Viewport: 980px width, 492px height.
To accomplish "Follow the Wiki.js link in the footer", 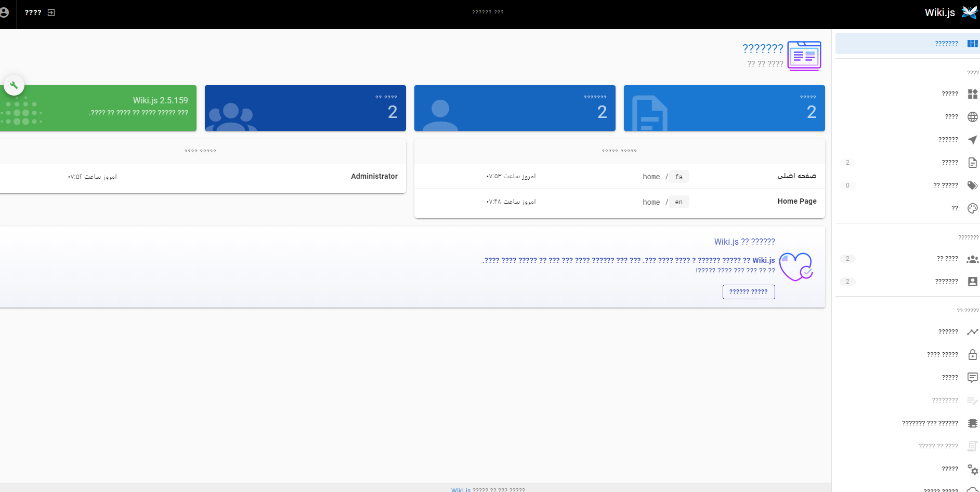I will pyautogui.click(x=461, y=489).
